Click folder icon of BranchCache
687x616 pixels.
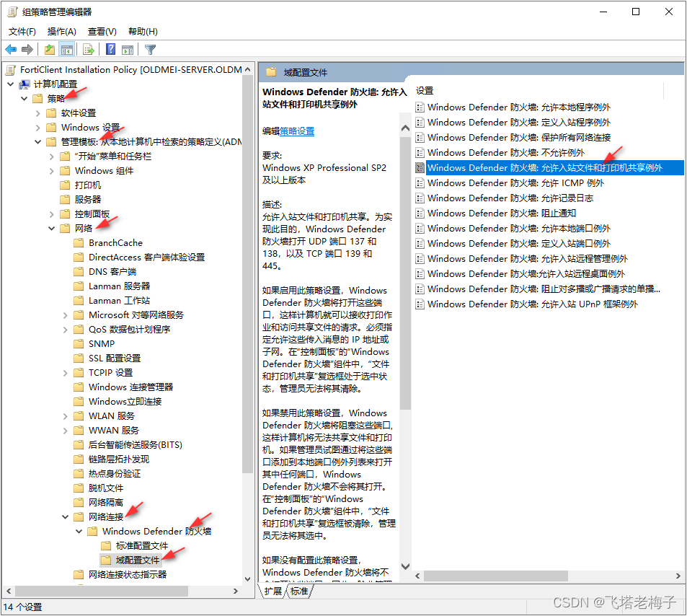click(x=79, y=243)
